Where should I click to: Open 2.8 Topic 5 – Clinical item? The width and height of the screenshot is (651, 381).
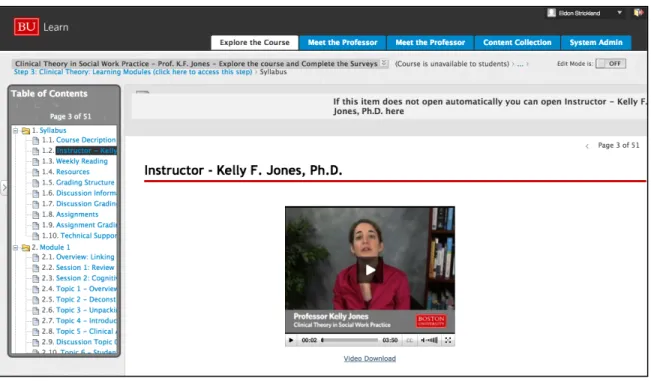[x=86, y=331]
